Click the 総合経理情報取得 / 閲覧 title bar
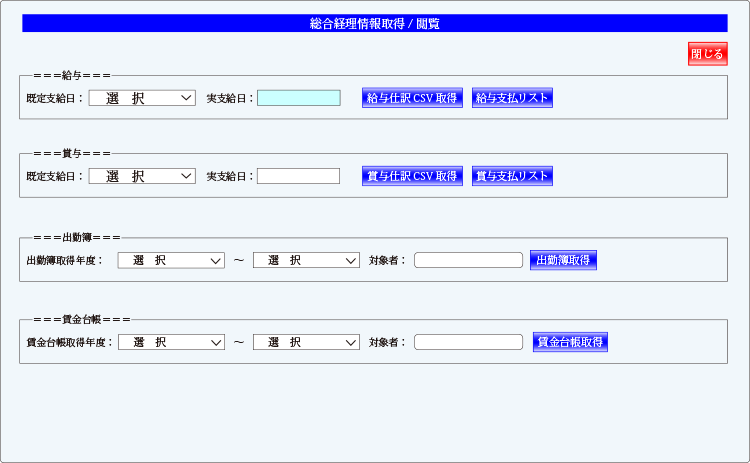The width and height of the screenshot is (750, 463). 375,23
